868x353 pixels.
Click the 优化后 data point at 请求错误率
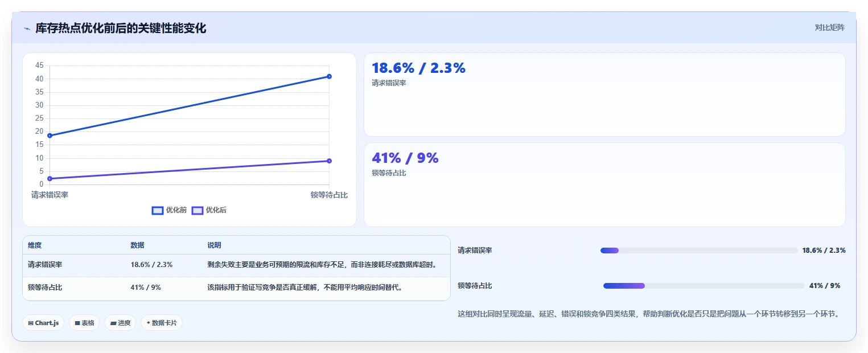coord(50,179)
